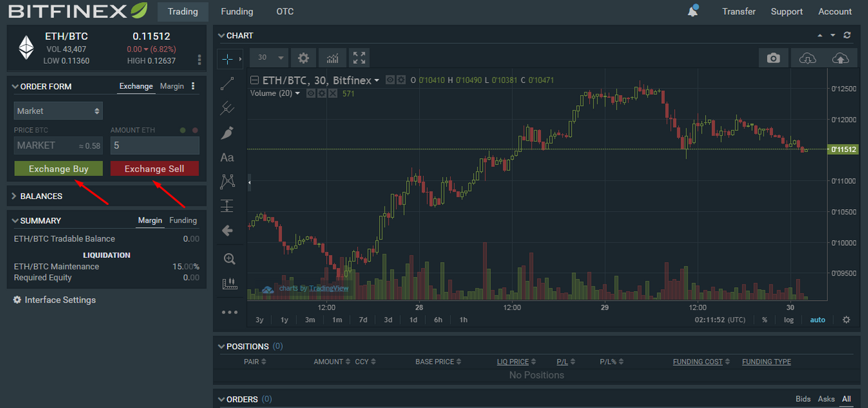The image size is (868, 408).
Task: Open the chart settings gear
Action: pos(302,58)
